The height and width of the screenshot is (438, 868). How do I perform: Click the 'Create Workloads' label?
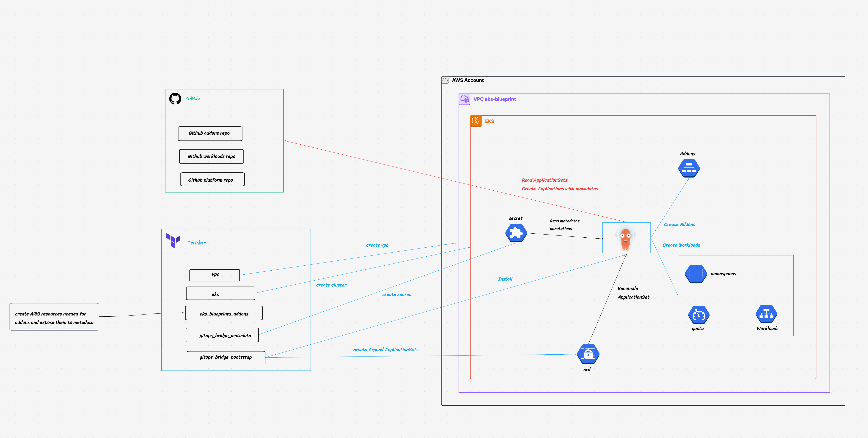[681, 245]
